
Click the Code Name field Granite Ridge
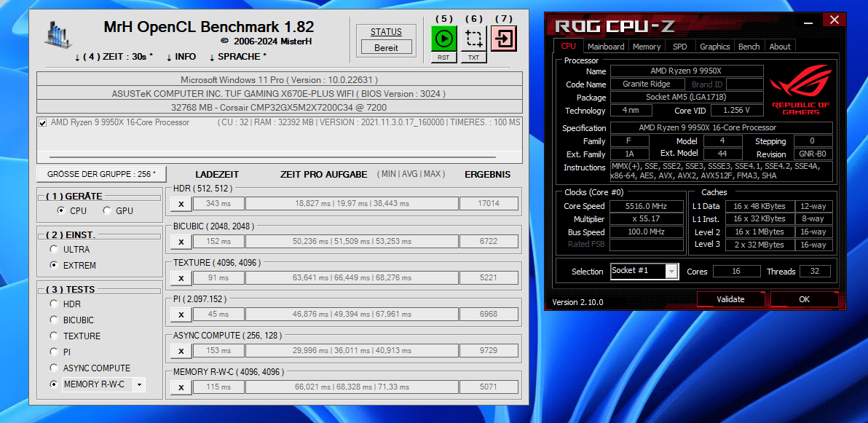(x=649, y=84)
